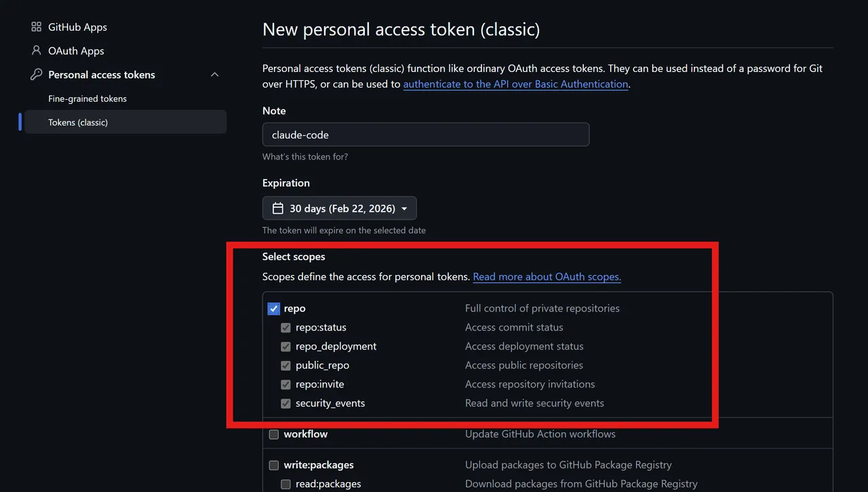Uncheck the repo scope checkbox
Viewport: 868px width, 492px height.
click(274, 309)
